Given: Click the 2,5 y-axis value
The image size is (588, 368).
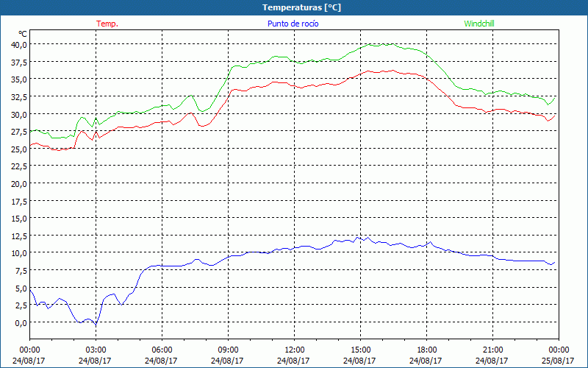Looking at the screenshot, I should 21,305.
